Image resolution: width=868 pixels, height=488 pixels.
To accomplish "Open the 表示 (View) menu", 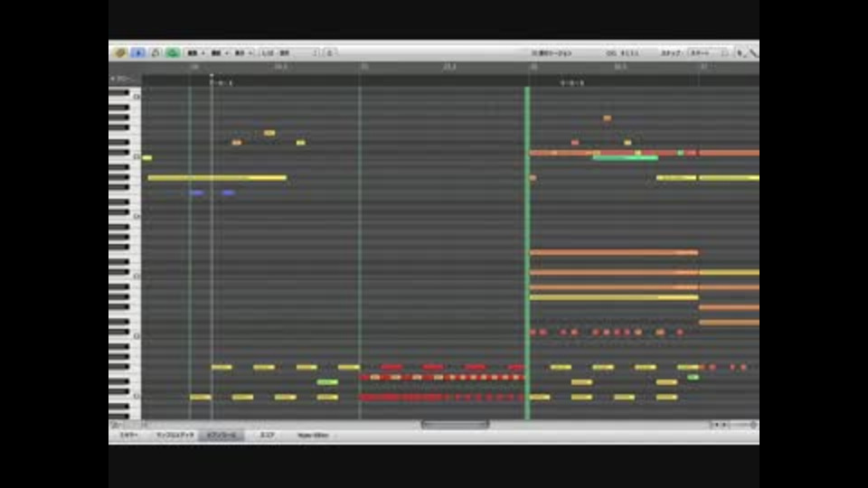I will (x=243, y=53).
